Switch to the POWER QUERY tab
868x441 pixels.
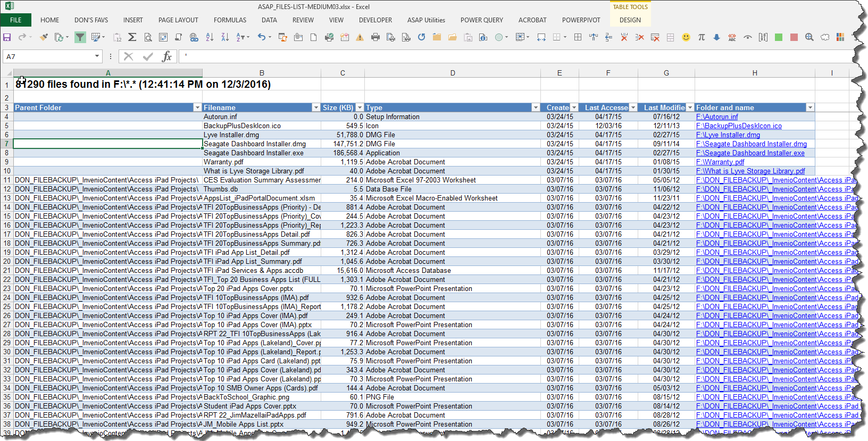[482, 20]
